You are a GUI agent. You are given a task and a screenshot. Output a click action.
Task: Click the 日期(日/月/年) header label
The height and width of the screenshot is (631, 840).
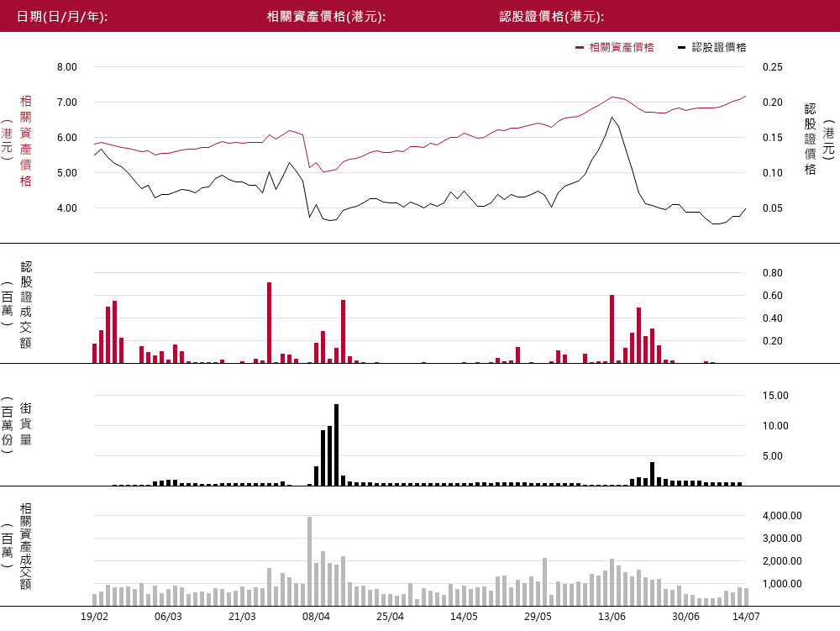coord(62,17)
